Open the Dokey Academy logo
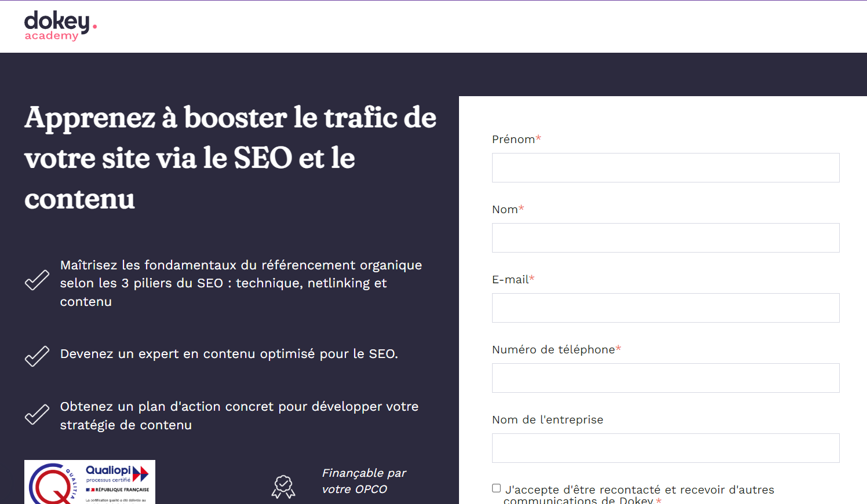The width and height of the screenshot is (867, 504). pos(60,26)
